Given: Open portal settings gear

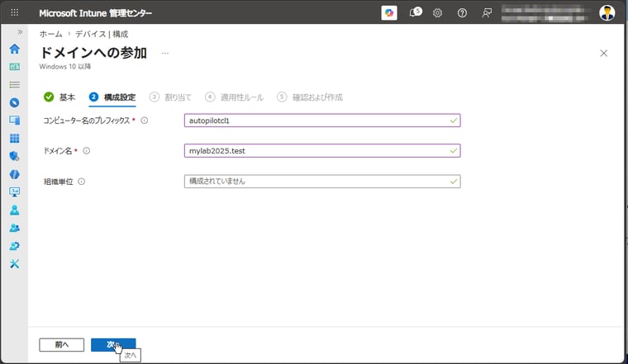Looking at the screenshot, I should [x=437, y=13].
